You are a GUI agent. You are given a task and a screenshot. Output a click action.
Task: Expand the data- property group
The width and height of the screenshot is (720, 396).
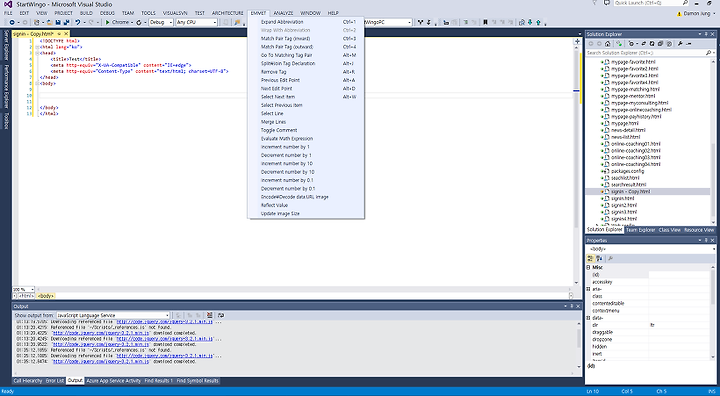pyautogui.click(x=589, y=318)
